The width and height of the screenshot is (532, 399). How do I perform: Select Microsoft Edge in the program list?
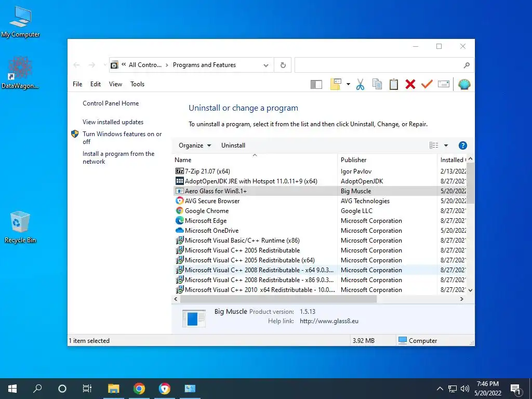point(319,220)
